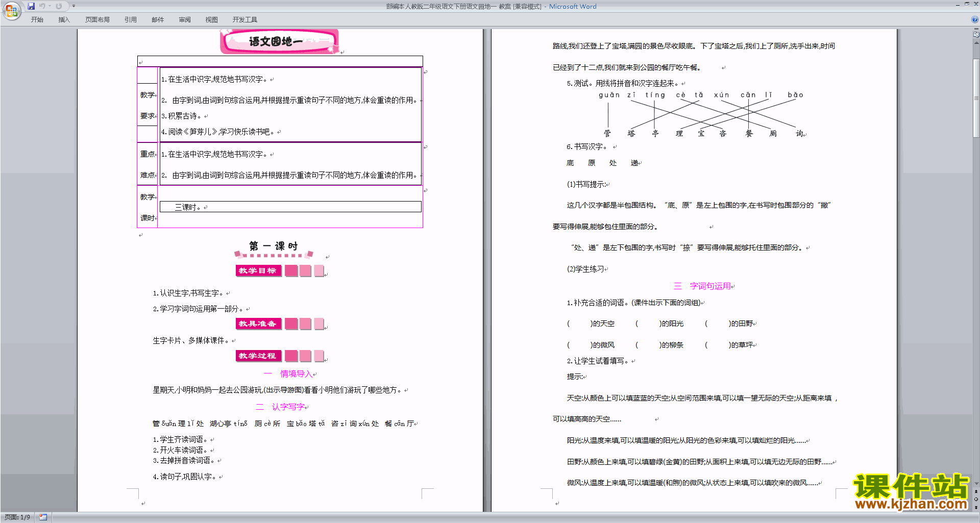Click the line 5.测试。用线将拼音和汉字连起来。
Image resolution: width=980 pixels, height=523 pixels.
[623, 84]
